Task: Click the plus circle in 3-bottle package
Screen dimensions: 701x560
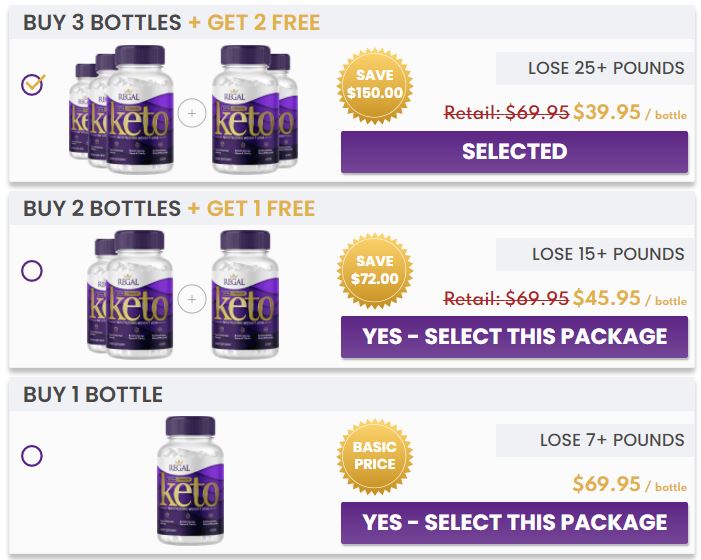Action: (x=192, y=113)
